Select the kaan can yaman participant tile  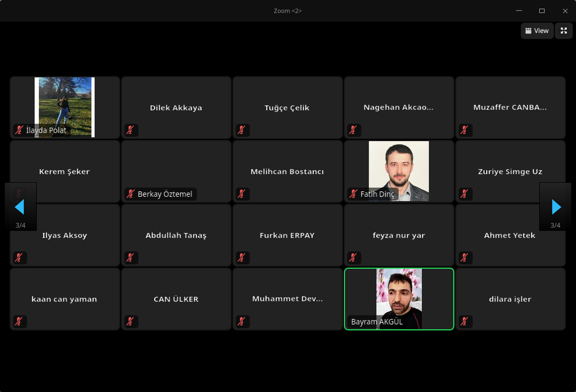coord(65,299)
